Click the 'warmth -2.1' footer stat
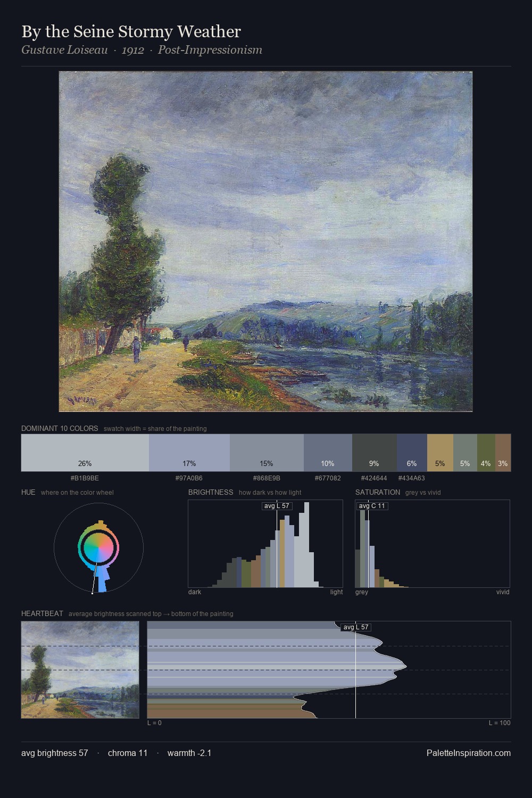 point(189,753)
